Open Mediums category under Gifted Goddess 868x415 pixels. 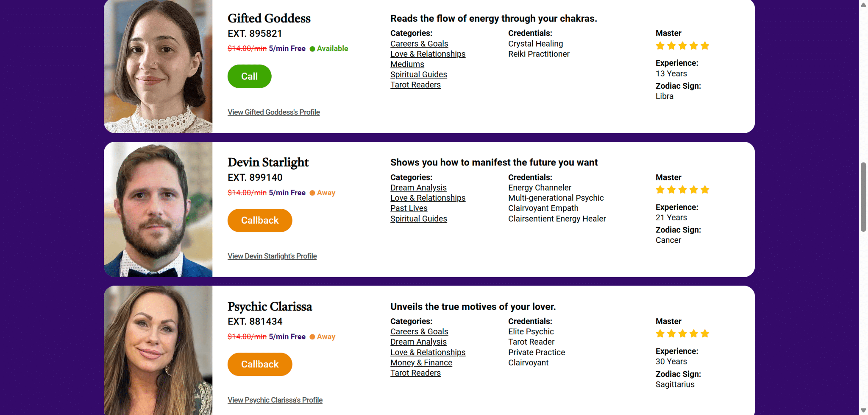(x=407, y=64)
